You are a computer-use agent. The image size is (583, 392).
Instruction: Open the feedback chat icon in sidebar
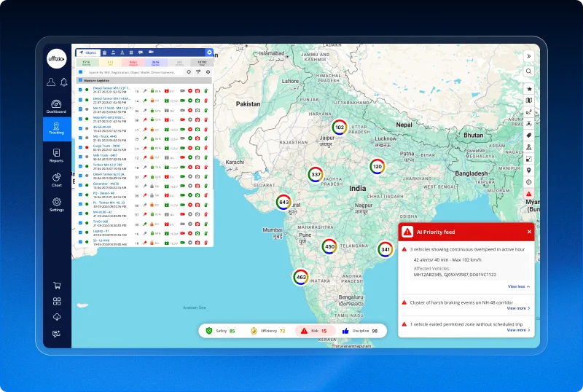click(57, 334)
